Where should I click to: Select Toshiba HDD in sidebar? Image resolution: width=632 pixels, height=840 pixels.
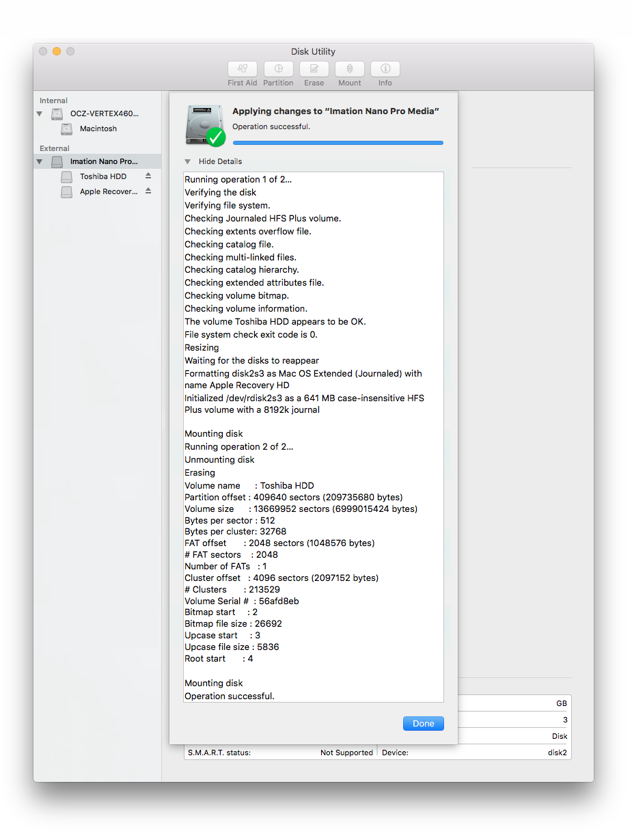coord(103,176)
